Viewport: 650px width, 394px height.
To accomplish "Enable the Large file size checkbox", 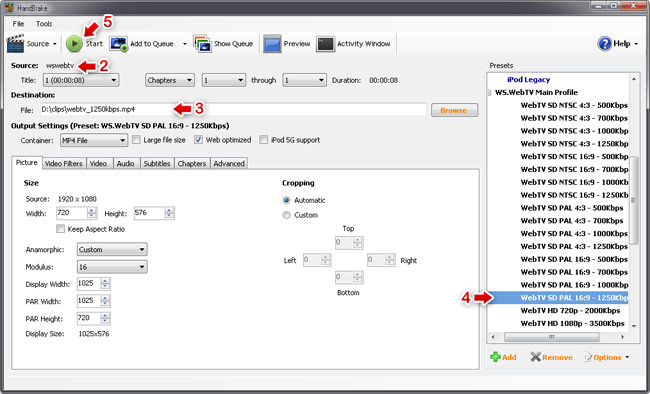I will coord(136,140).
